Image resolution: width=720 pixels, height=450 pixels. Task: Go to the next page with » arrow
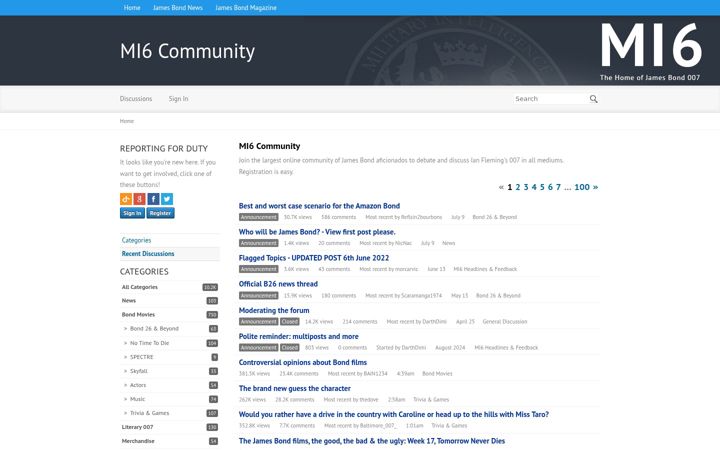(596, 187)
